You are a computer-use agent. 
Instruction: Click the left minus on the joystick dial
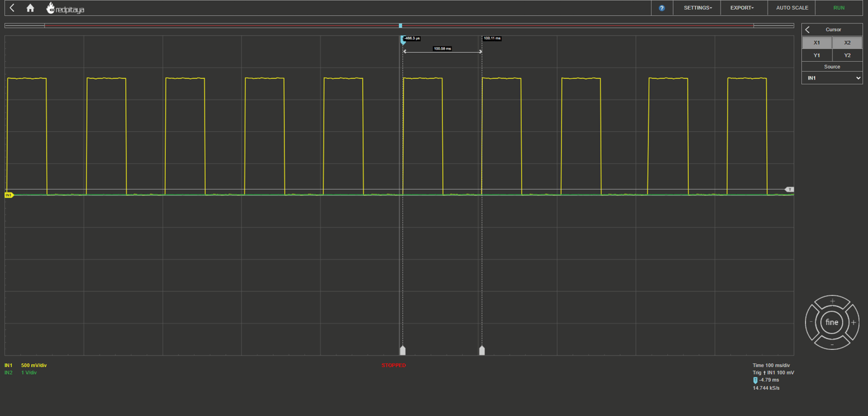coord(811,322)
